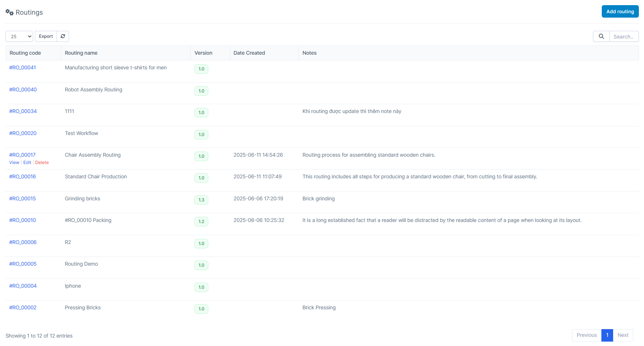Open the page size dropdown showing 25

(19, 36)
